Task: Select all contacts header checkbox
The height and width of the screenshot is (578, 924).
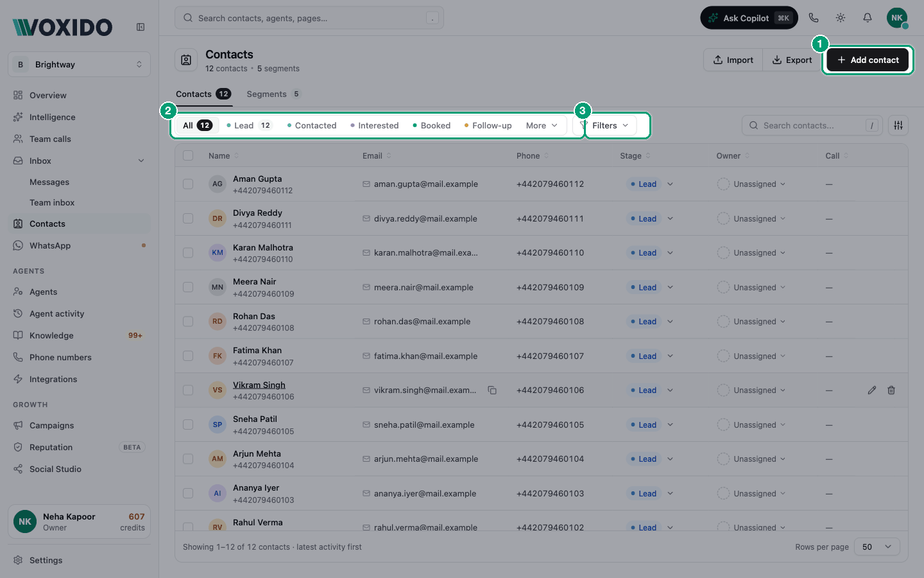Action: [x=188, y=155]
